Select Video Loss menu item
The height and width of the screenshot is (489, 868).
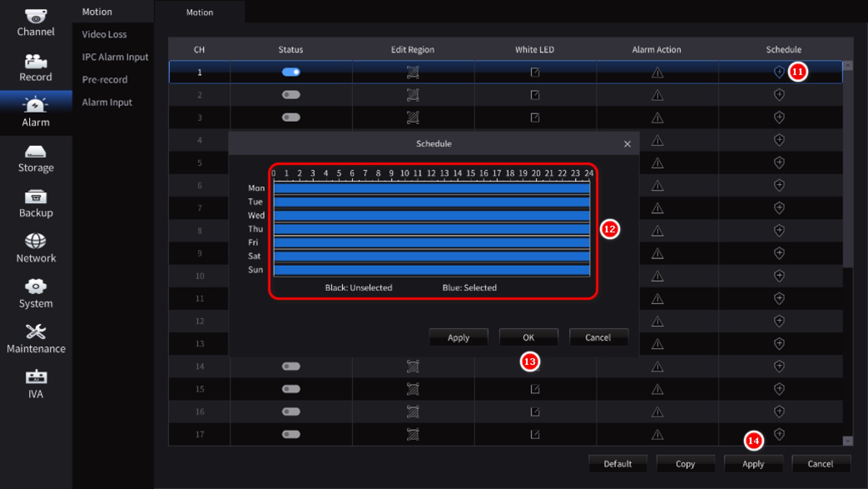(104, 34)
